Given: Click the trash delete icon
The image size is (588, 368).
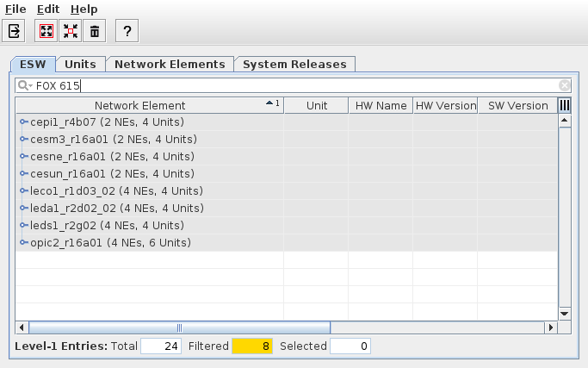Looking at the screenshot, I should tap(95, 31).
